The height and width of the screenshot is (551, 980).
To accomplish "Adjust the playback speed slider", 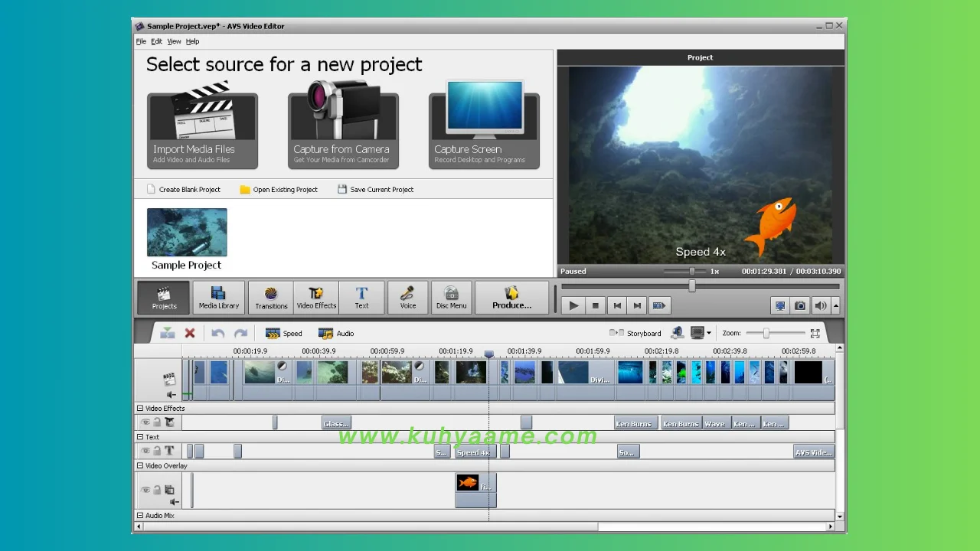I will click(691, 271).
